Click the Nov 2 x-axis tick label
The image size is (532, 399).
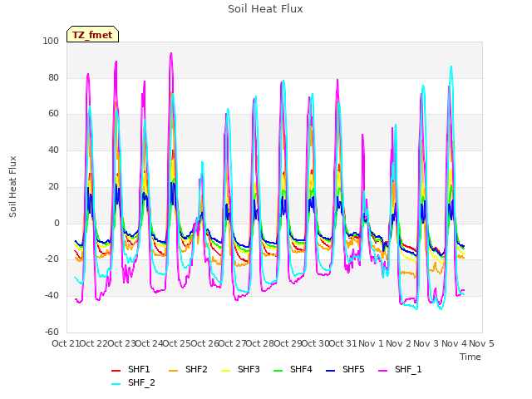tap(398, 343)
